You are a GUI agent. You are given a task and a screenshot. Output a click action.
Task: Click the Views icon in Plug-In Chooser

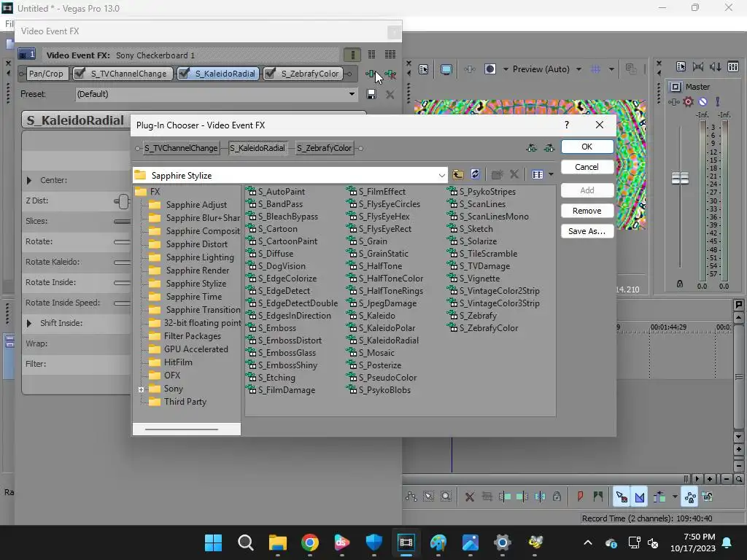click(538, 175)
